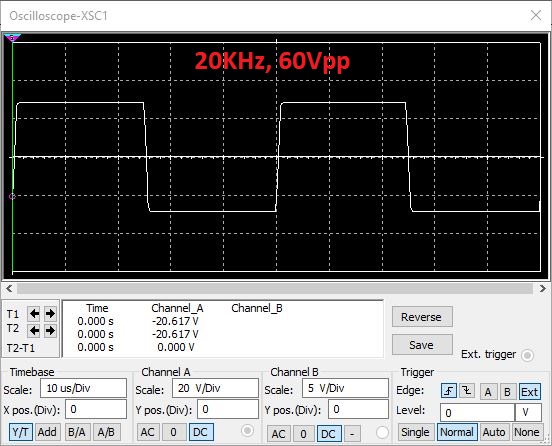
Task: Click Timebase X pos field
Action: point(96,409)
